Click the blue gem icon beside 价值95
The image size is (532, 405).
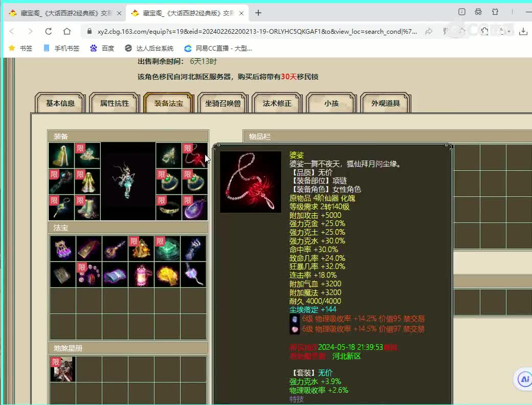coord(295,319)
